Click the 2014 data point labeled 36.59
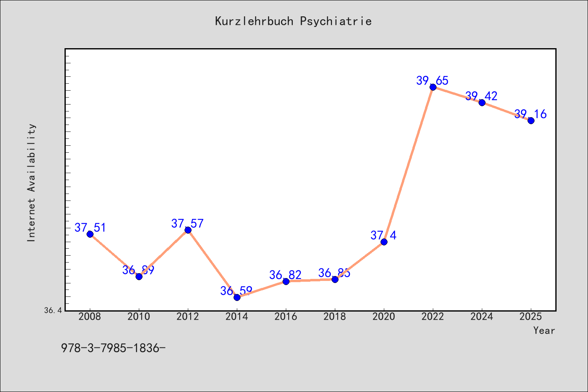588x392 pixels. tap(237, 297)
